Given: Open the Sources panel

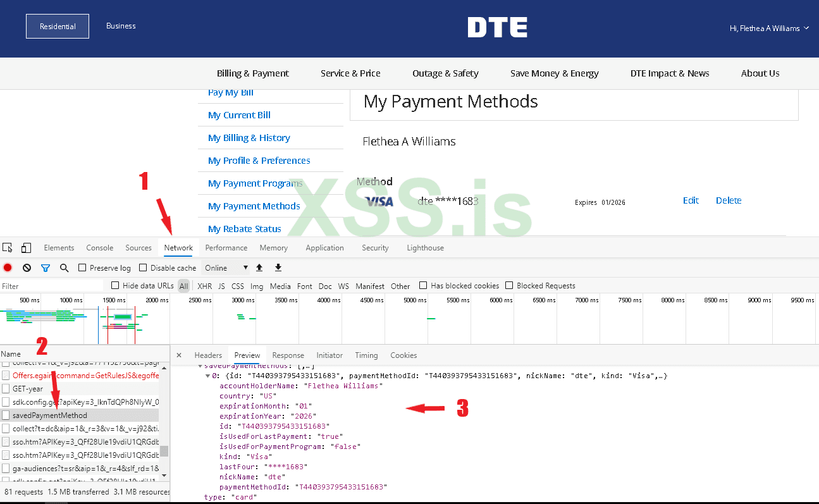Looking at the screenshot, I should click(x=139, y=248).
